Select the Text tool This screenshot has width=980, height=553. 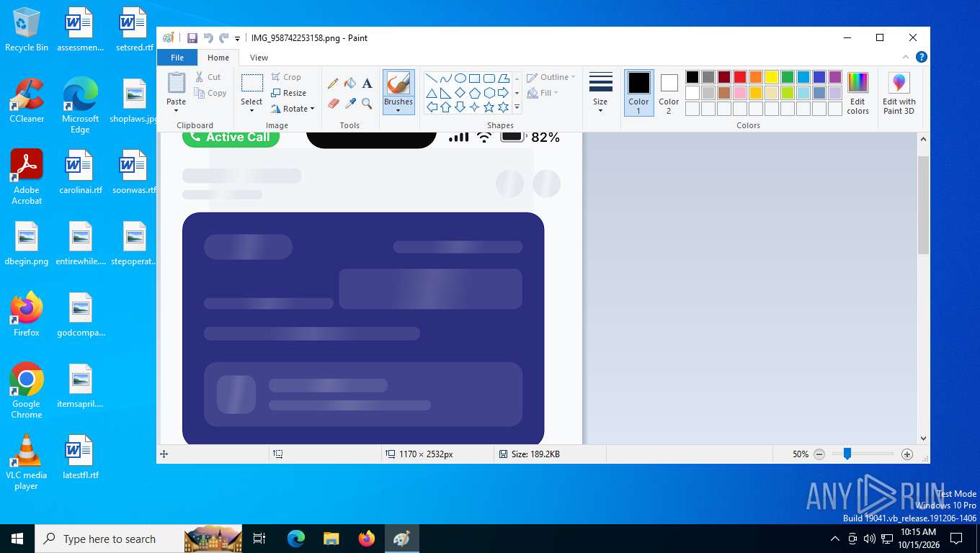(367, 84)
